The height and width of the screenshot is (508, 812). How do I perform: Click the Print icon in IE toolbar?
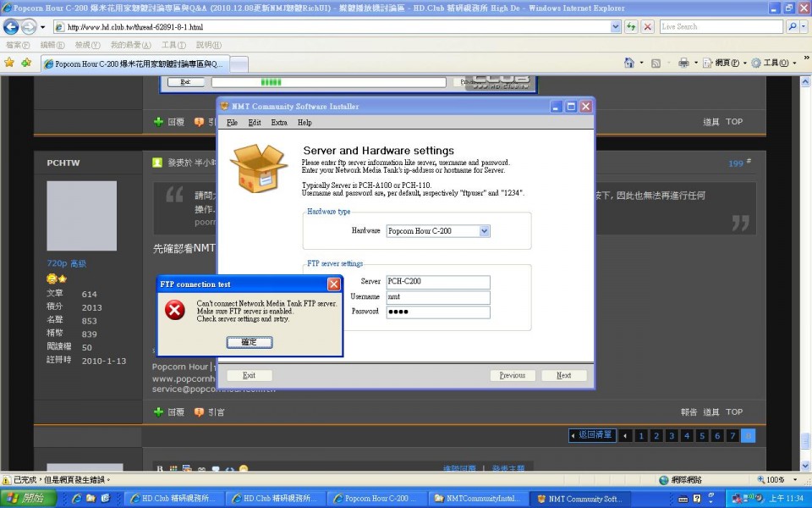pyautogui.click(x=683, y=63)
